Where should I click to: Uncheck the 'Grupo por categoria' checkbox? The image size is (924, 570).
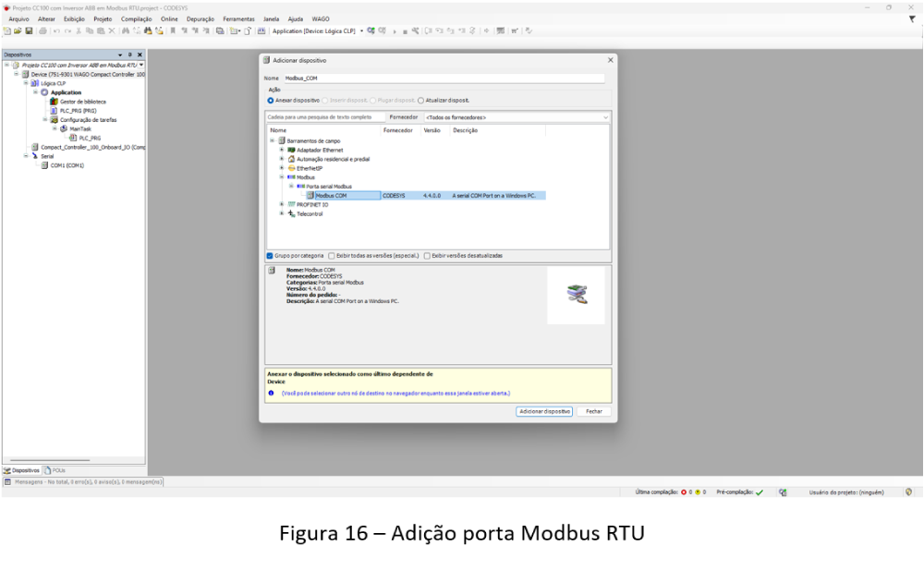[x=270, y=256]
